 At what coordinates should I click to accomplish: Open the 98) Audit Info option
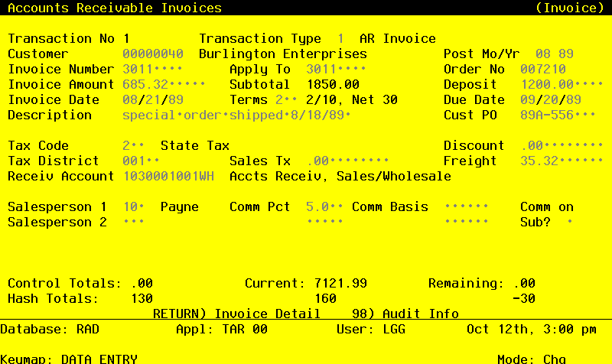click(405, 314)
